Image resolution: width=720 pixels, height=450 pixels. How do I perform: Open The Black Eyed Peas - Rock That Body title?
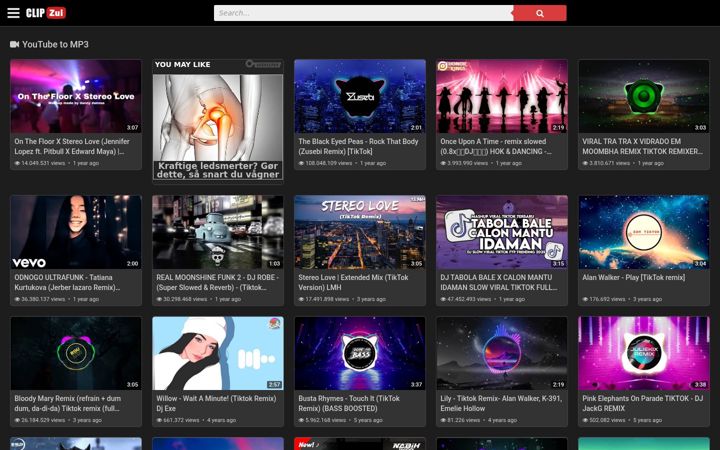358,146
